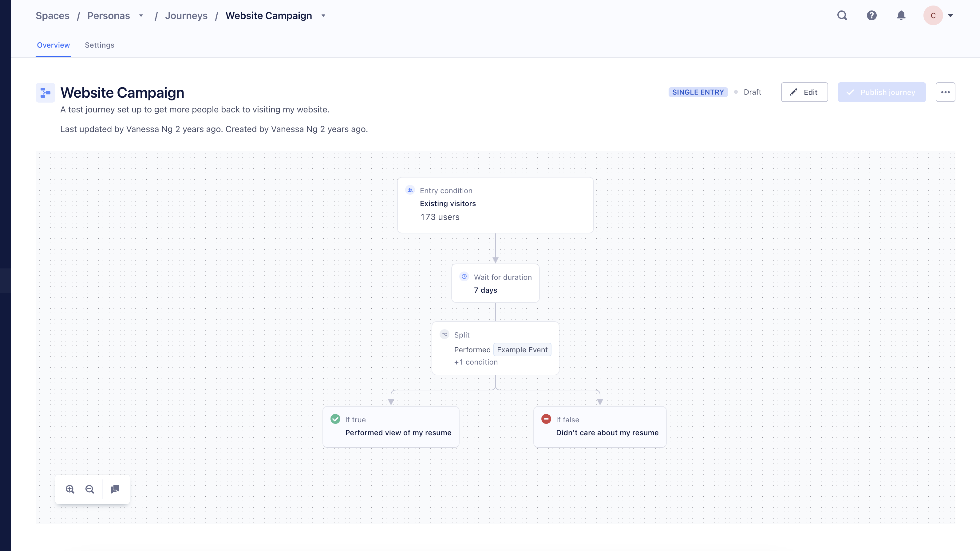Image resolution: width=980 pixels, height=551 pixels.
Task: Go to Journeys breadcrumb
Action: (x=186, y=16)
